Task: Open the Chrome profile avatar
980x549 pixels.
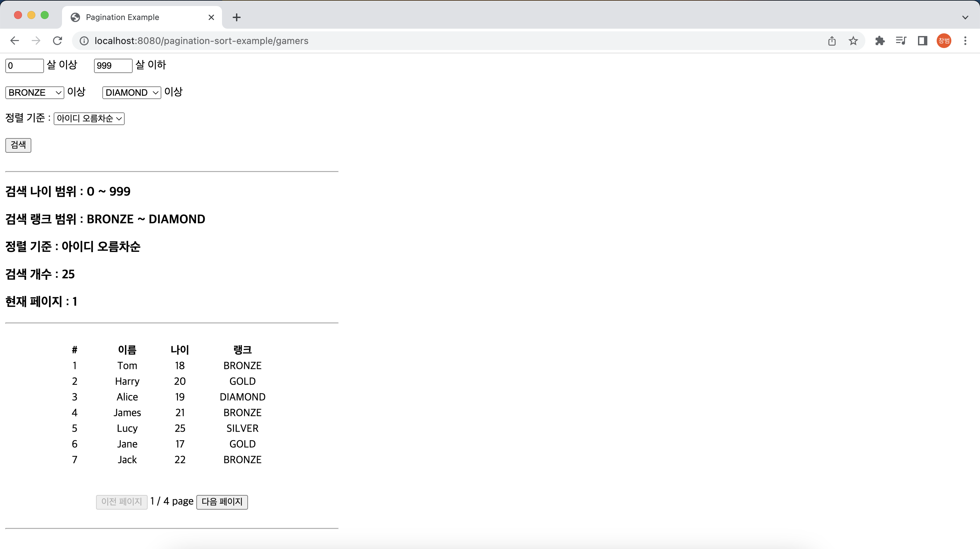Action: (x=944, y=41)
